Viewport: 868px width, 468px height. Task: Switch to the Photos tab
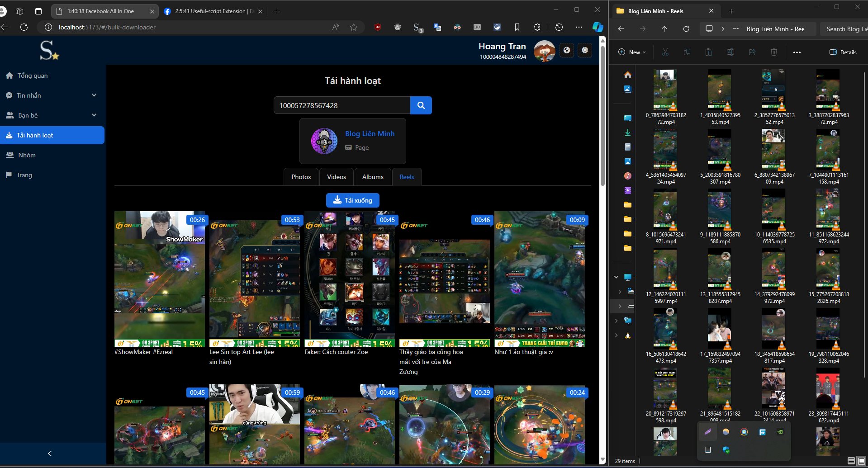point(301,177)
